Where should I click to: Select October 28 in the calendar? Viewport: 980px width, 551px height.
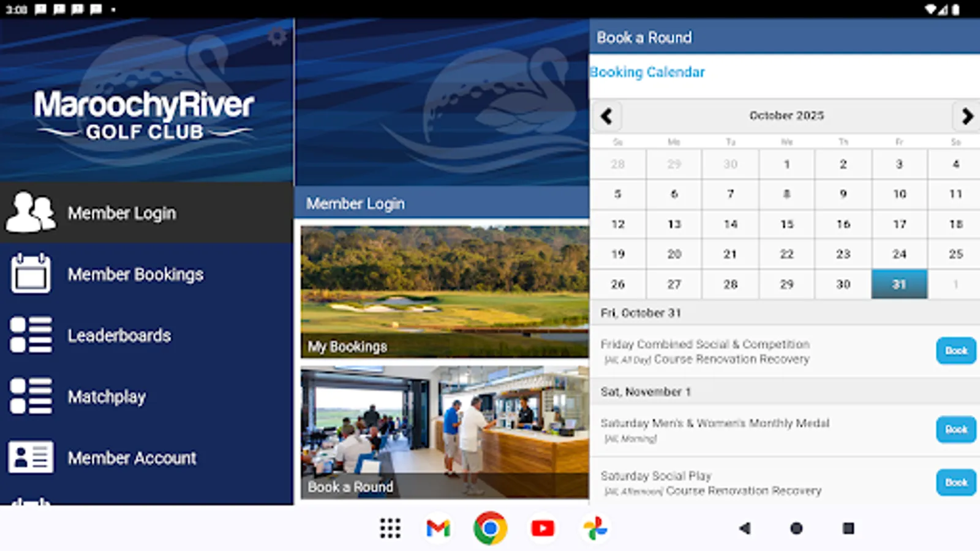click(730, 284)
